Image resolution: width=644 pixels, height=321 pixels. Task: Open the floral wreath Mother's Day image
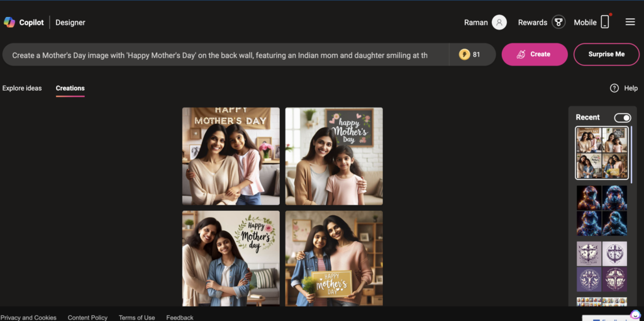click(x=231, y=258)
